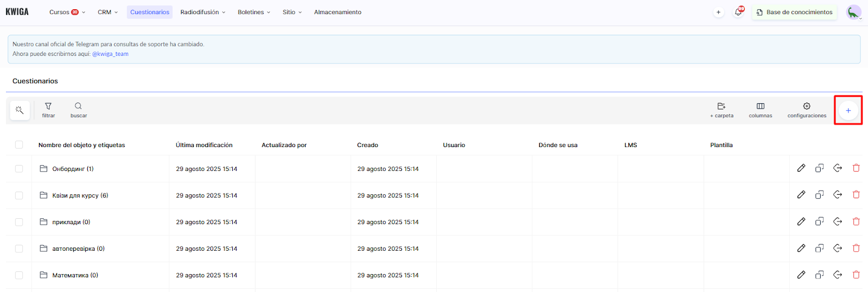The height and width of the screenshot is (292, 868).
Task: Open the CRM dropdown menu
Action: tap(107, 12)
